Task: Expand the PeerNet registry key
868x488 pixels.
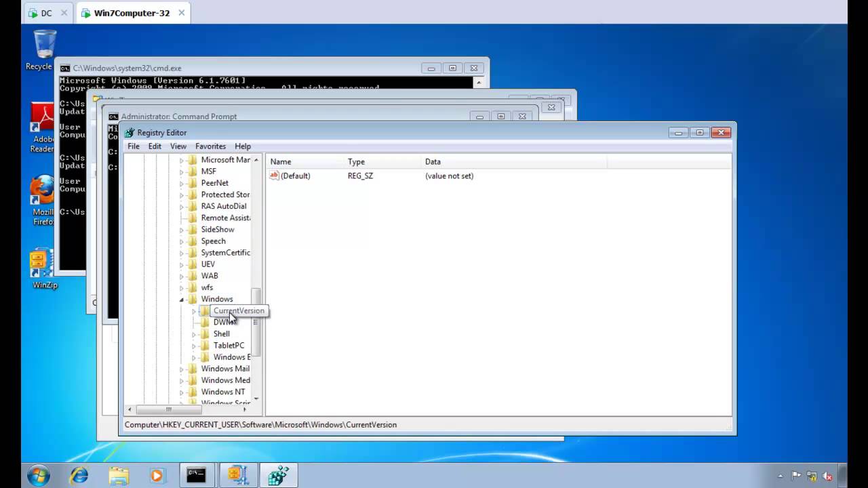Action: [182, 183]
